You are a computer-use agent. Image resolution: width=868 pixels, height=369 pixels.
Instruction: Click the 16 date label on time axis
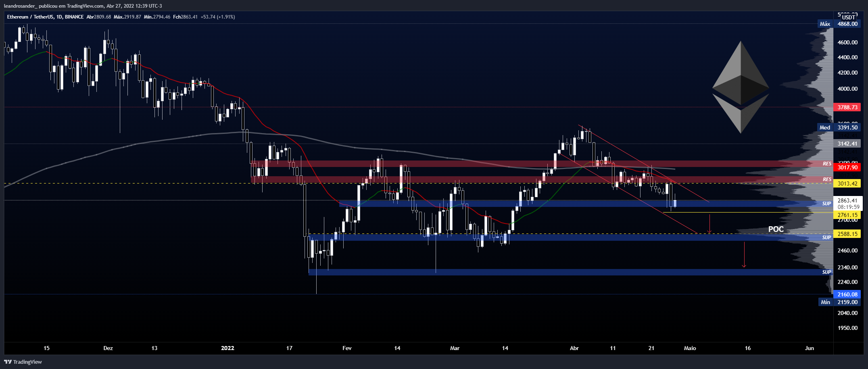point(748,348)
